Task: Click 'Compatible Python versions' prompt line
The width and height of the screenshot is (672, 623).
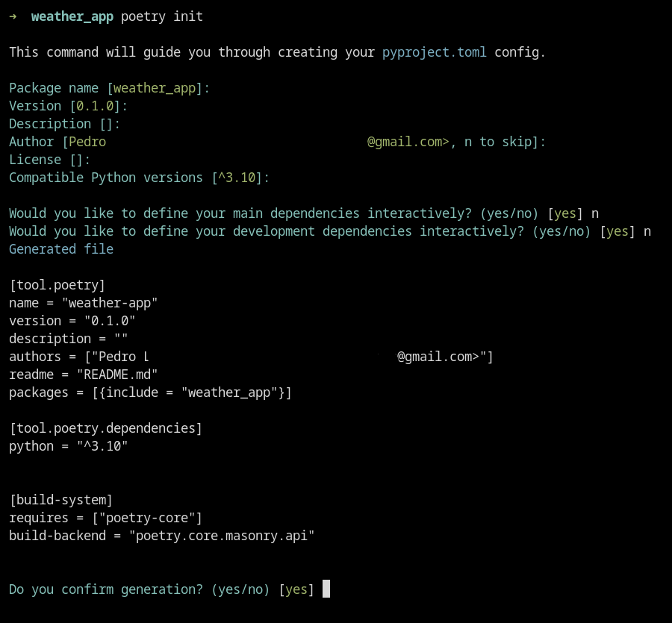Action: (139, 178)
